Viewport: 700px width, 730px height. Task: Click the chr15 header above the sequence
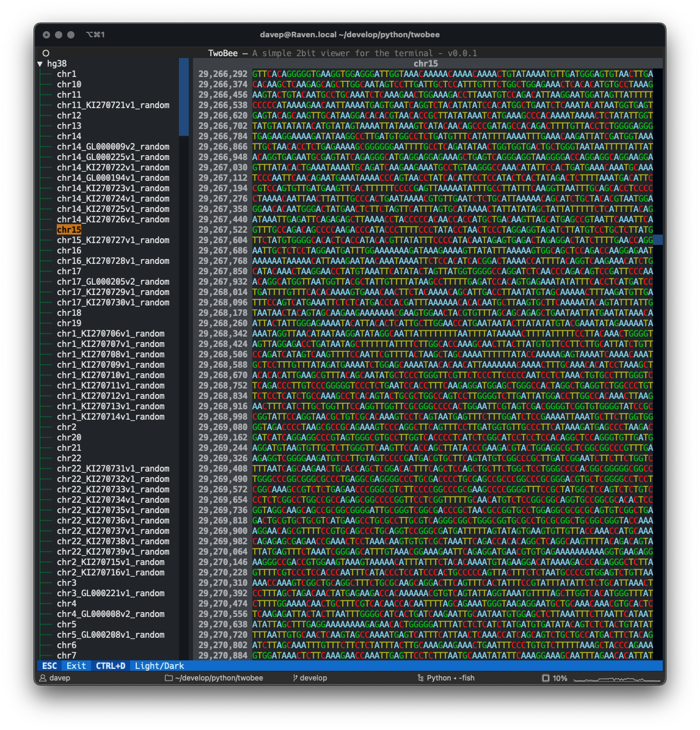(425, 64)
